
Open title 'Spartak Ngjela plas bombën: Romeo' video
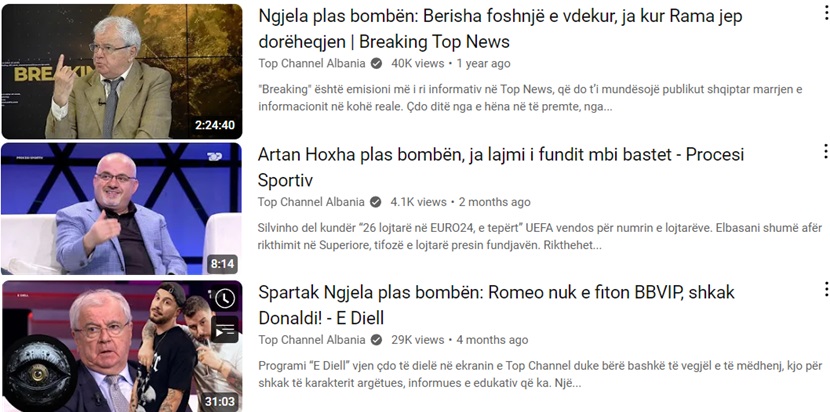497,305
